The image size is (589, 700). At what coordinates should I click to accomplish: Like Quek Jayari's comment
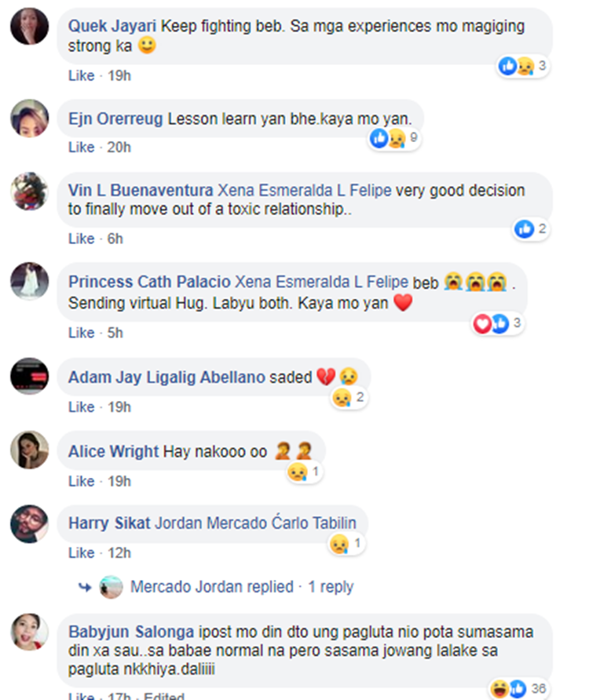click(82, 75)
